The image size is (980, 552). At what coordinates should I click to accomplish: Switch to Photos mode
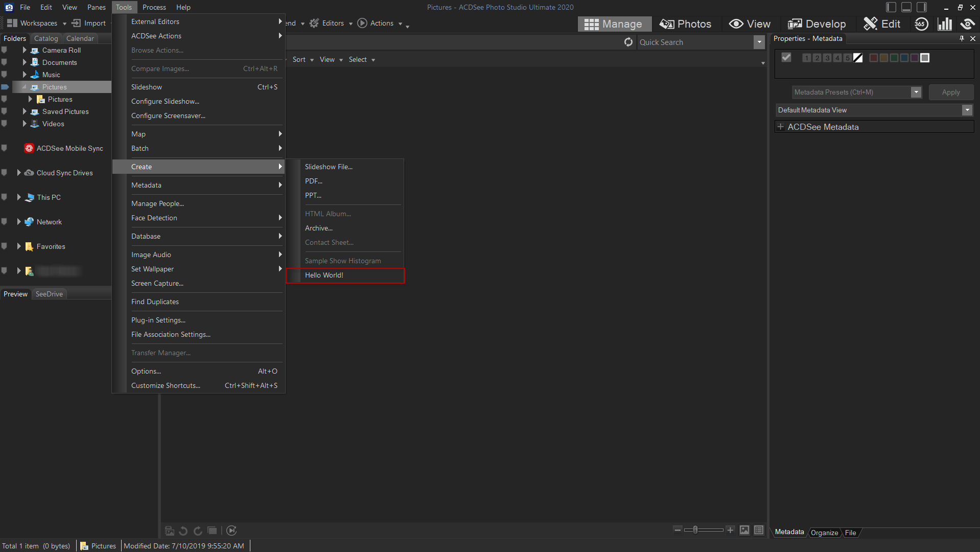point(685,24)
